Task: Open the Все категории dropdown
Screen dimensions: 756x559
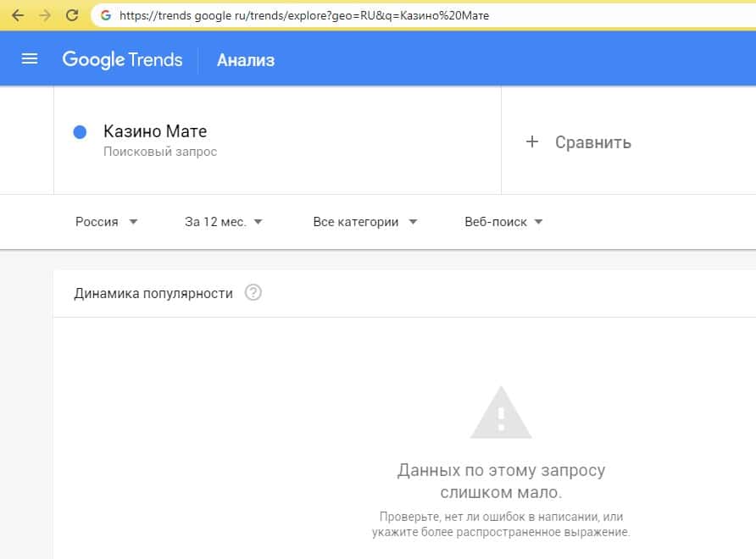Action: [365, 222]
